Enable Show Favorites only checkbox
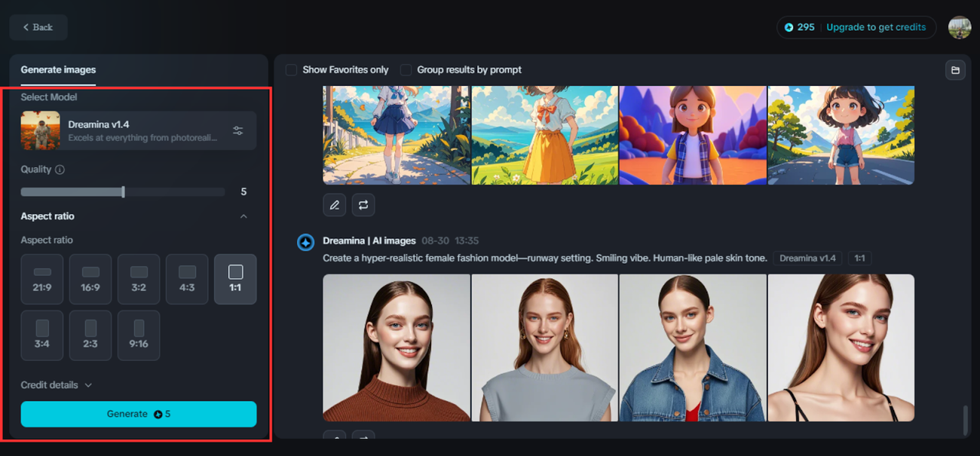980x456 pixels. tap(291, 70)
